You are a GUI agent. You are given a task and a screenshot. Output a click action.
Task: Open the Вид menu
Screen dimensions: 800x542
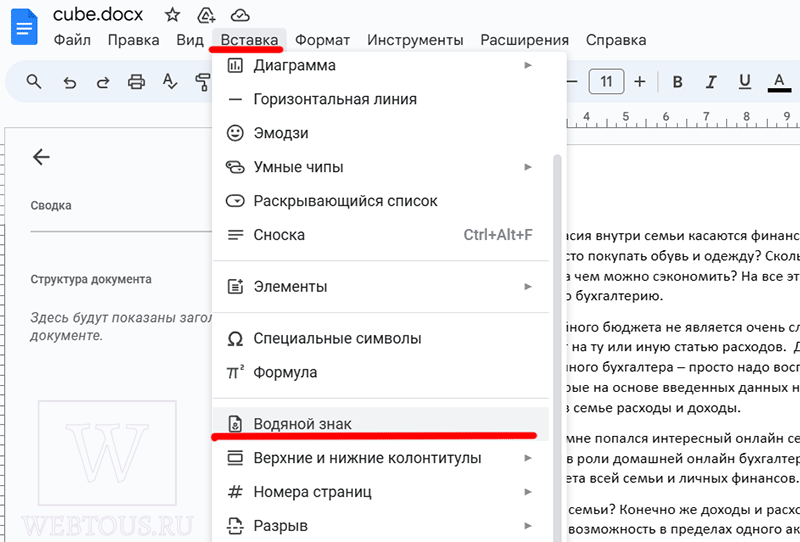pyautogui.click(x=190, y=40)
